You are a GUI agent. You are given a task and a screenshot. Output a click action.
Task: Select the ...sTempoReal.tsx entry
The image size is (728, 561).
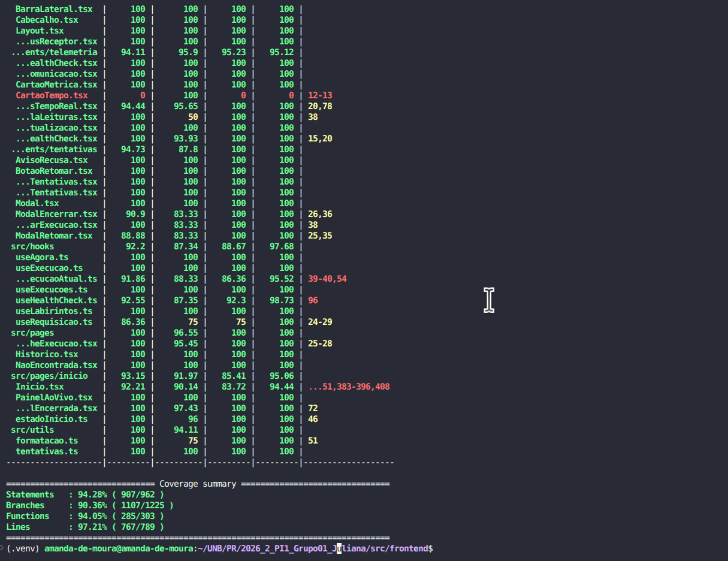click(x=56, y=106)
